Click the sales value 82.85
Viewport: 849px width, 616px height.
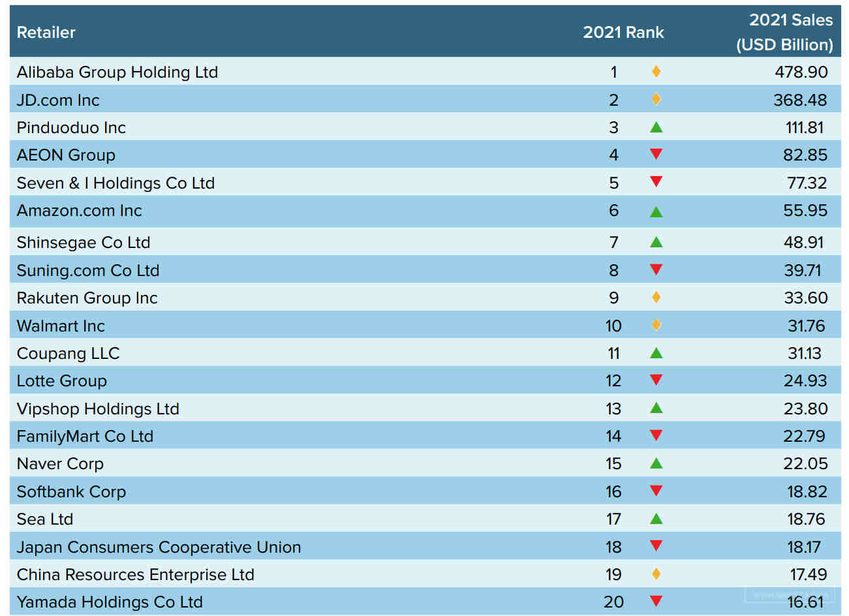805,155
